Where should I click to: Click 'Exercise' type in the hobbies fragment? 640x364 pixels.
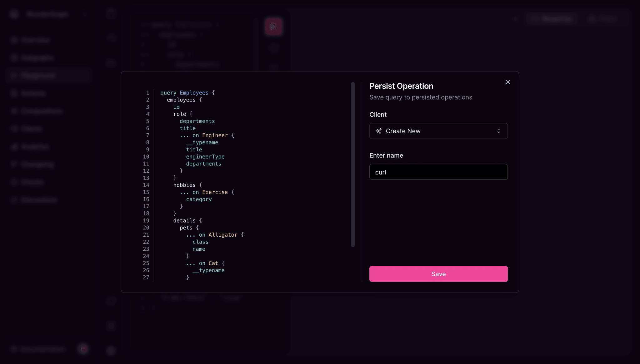[x=215, y=192]
